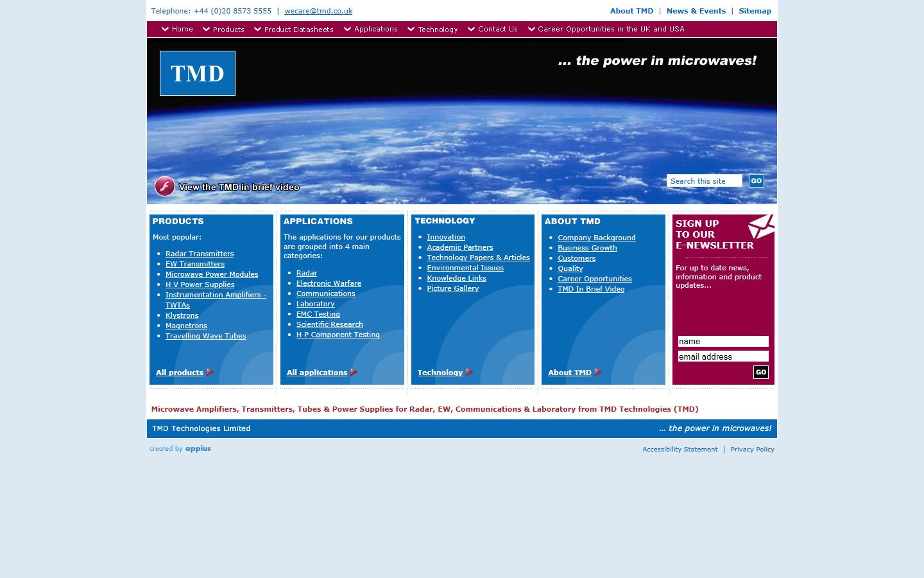This screenshot has width=924, height=578.
Task: Submit newsletter form with GO button
Action: click(x=760, y=372)
